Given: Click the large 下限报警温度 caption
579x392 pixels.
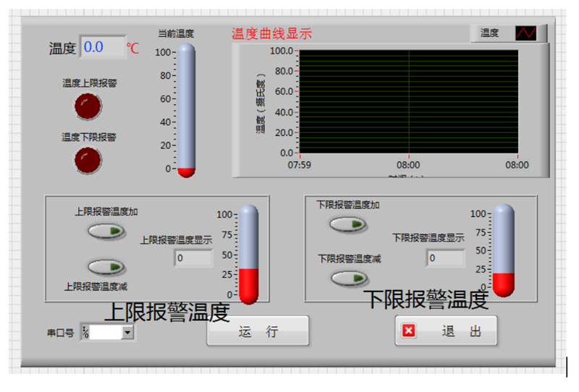Looking at the screenshot, I should click(426, 299).
